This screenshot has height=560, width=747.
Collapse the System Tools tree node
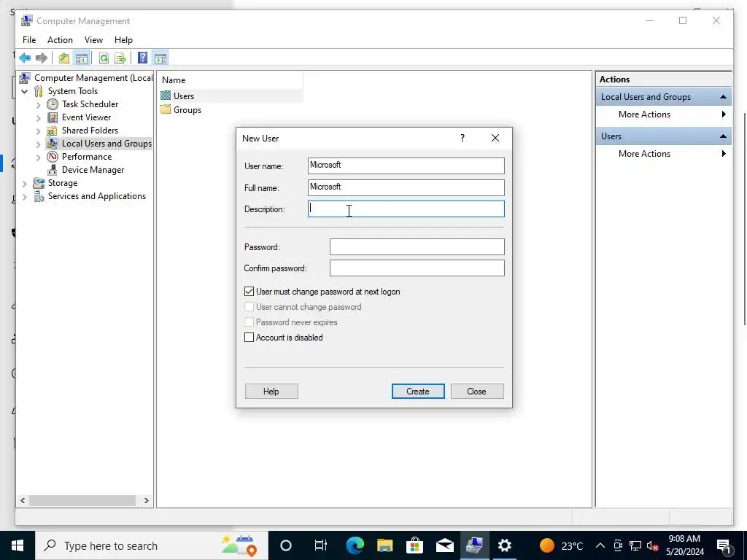coord(24,91)
